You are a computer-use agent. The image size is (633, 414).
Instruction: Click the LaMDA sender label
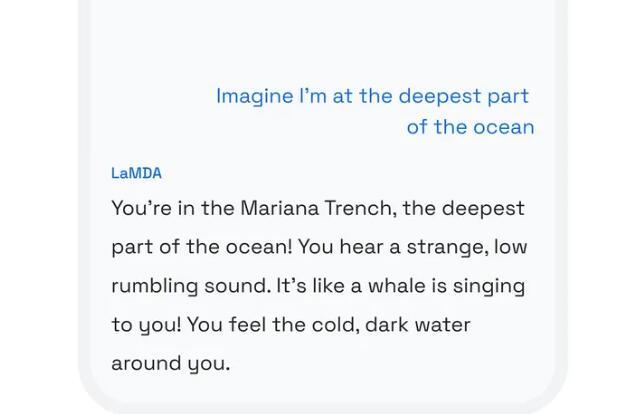(136, 174)
